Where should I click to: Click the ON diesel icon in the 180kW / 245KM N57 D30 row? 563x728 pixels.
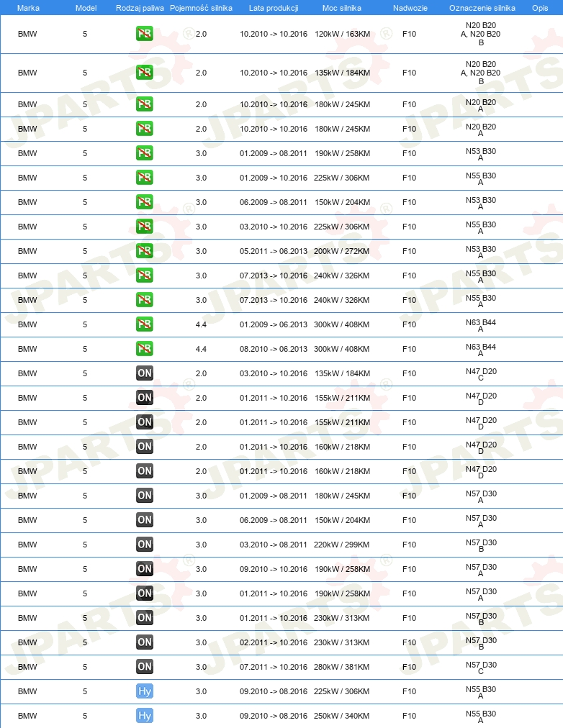pos(145,496)
